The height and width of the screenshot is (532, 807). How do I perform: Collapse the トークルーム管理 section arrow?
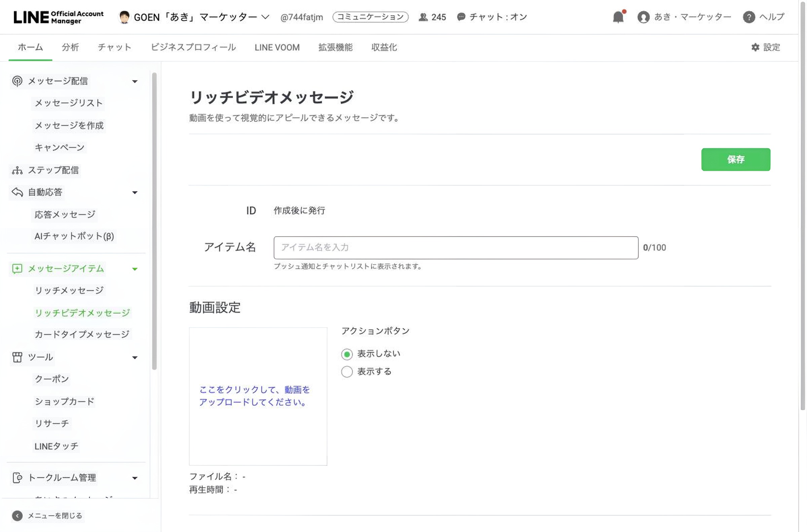coord(135,478)
